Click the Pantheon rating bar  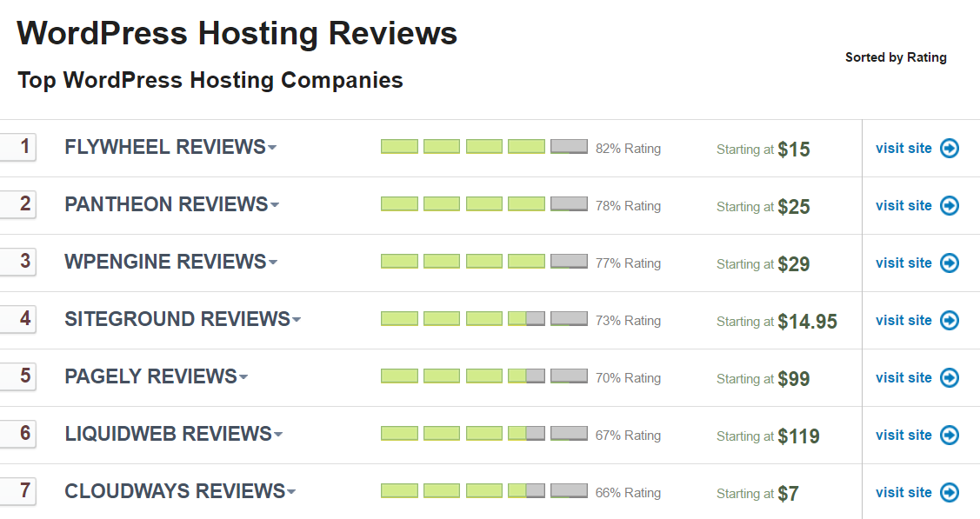(484, 204)
